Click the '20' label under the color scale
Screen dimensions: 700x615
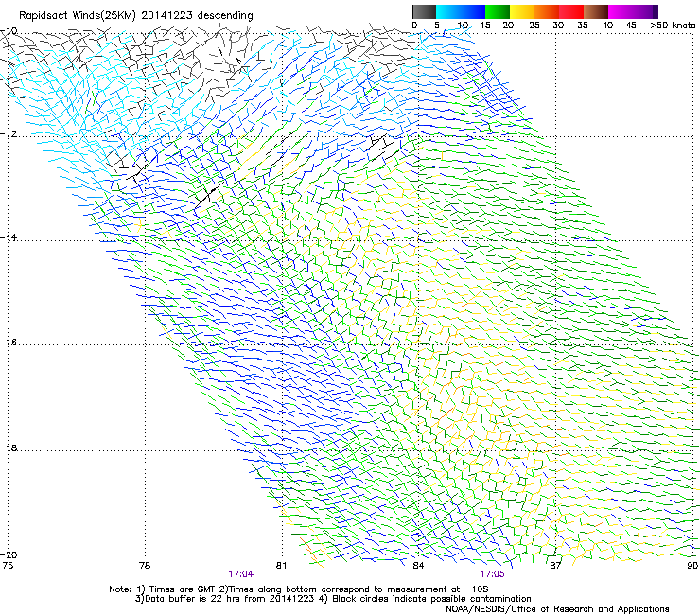[x=509, y=26]
